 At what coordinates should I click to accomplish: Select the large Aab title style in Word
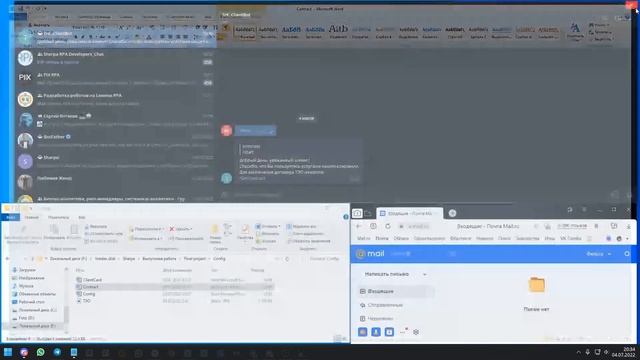[338, 31]
